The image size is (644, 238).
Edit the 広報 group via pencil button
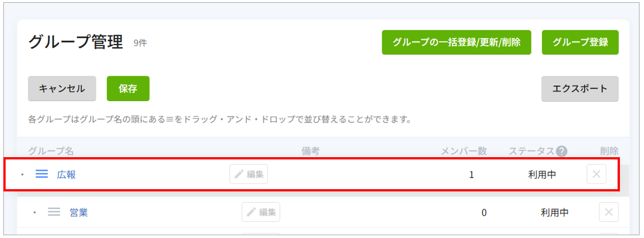[x=248, y=174]
